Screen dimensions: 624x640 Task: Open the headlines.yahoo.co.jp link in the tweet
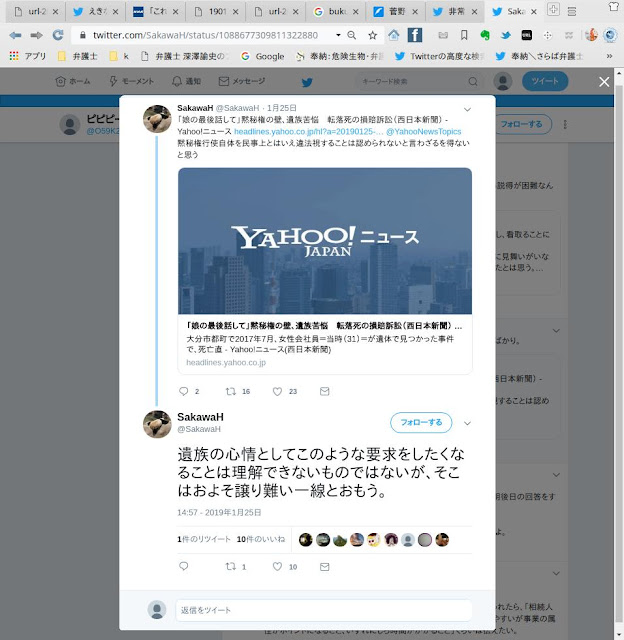tap(309, 131)
